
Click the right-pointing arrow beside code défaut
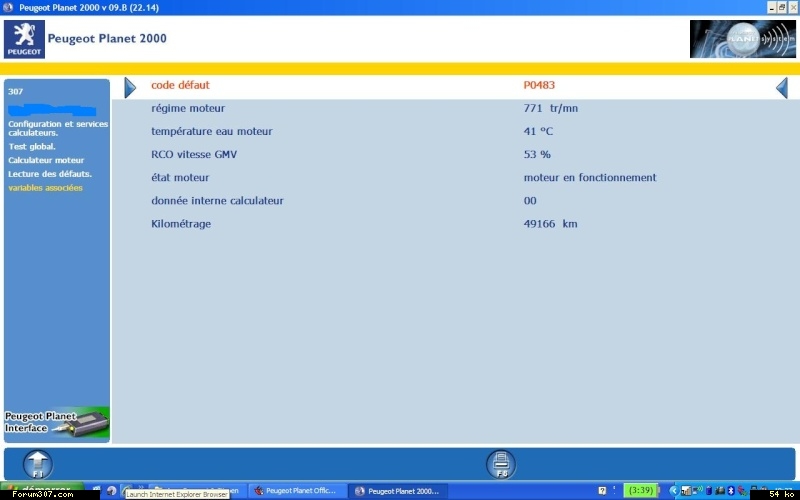coord(130,87)
